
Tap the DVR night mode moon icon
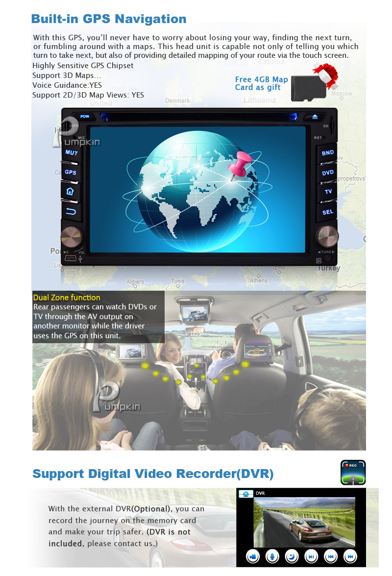[x=292, y=556]
